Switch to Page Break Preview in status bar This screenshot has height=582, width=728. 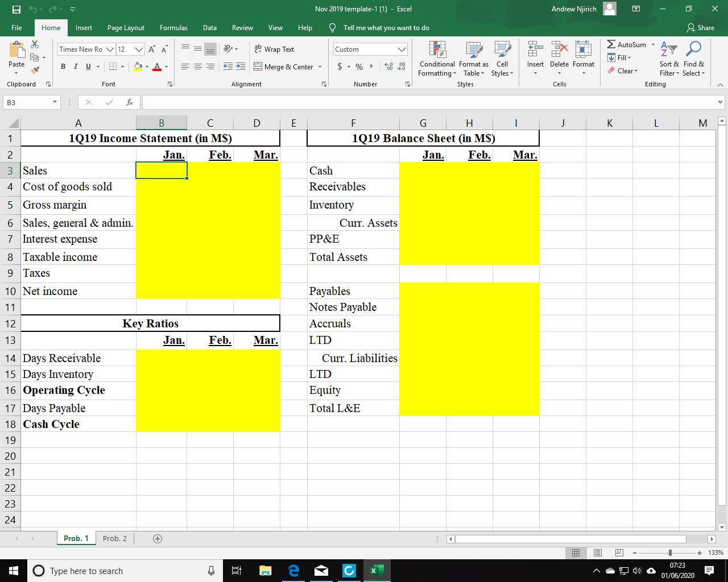coord(619,553)
